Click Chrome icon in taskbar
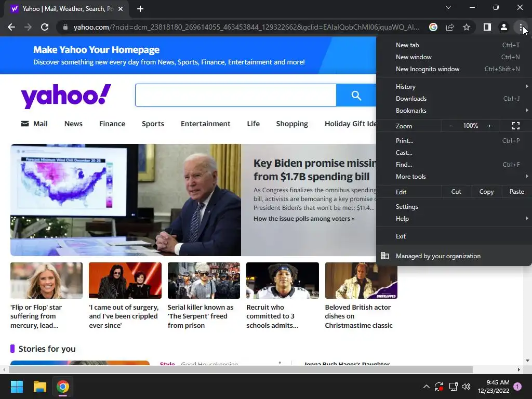532x399 pixels. coord(63,387)
